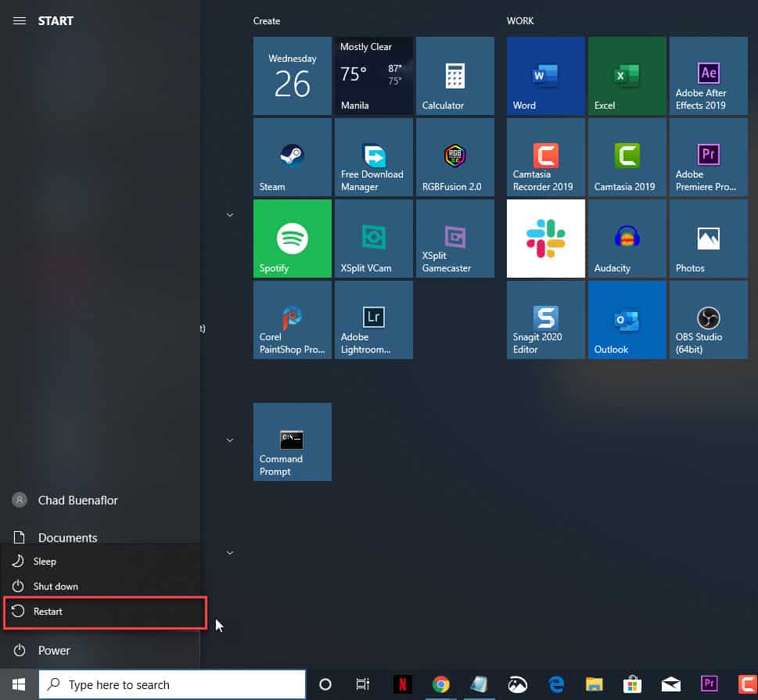The image size is (758, 700).
Task: Open the Documents folder shortcut
Action: pos(99,537)
